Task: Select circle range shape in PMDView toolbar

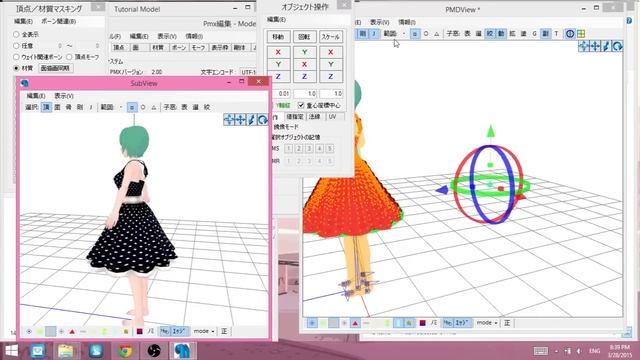Action: 426,34
